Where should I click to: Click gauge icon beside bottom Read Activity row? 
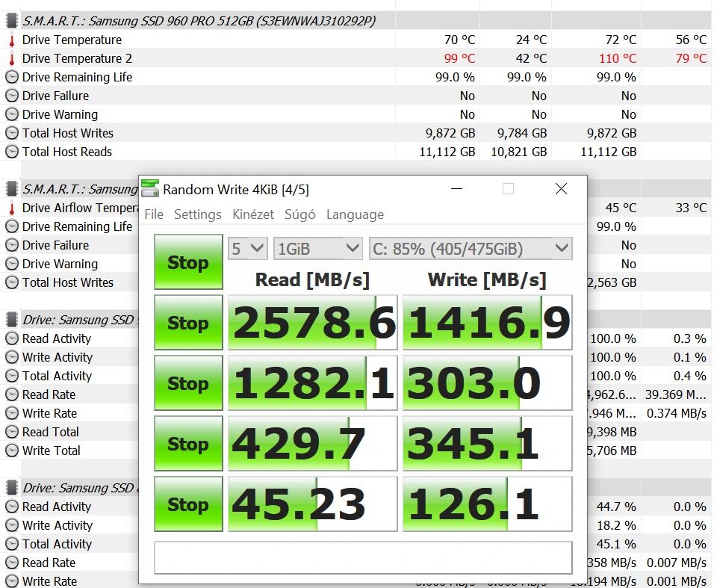(12, 507)
